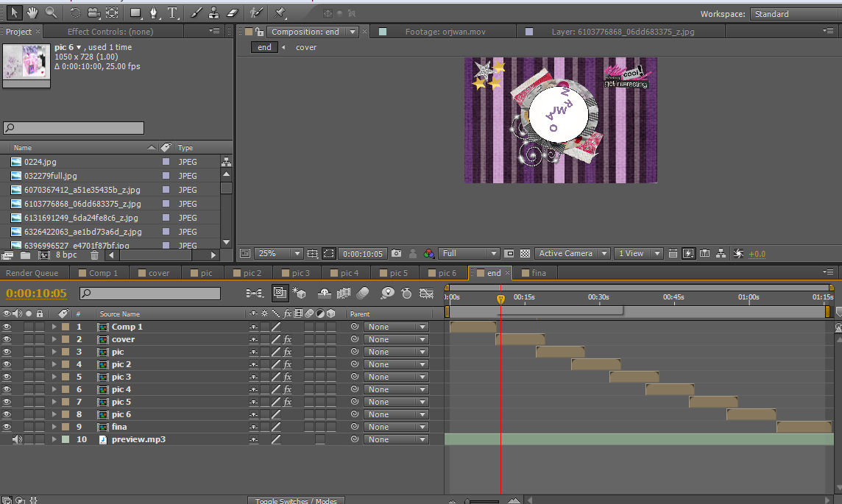Image resolution: width=842 pixels, height=504 pixels.
Task: Show channel and color management settings
Action: [x=428, y=253]
